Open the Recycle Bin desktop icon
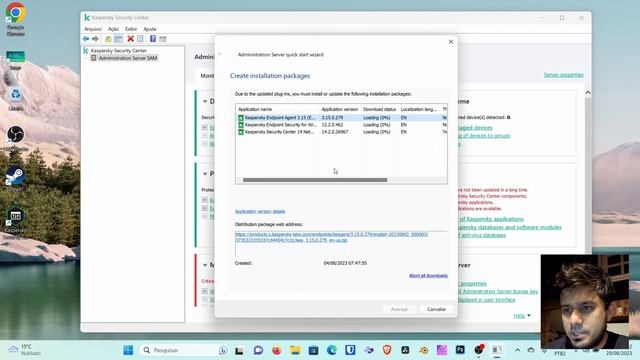The height and width of the screenshot is (360, 640). pos(16,99)
